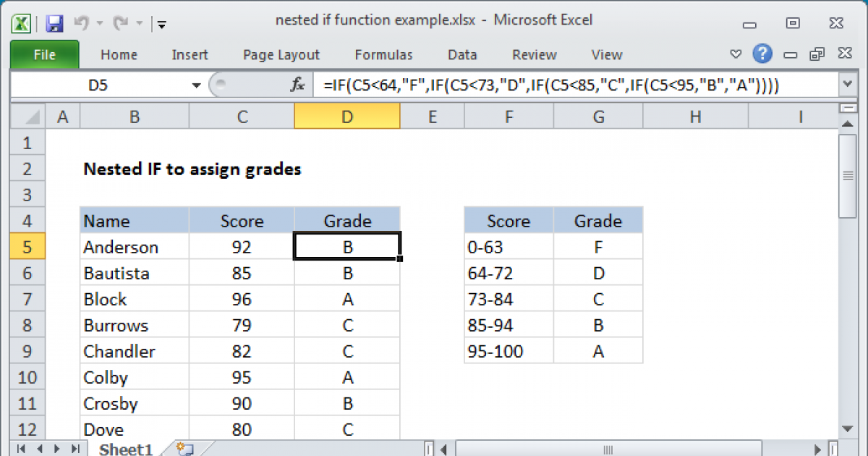This screenshot has width=868, height=456.
Task: Click the Undo arrow icon
Action: click(x=82, y=23)
